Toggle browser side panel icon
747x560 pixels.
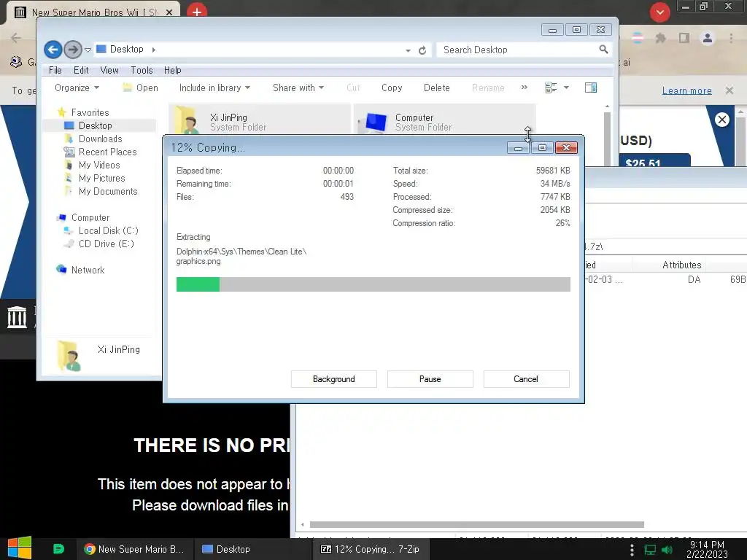click(684, 38)
